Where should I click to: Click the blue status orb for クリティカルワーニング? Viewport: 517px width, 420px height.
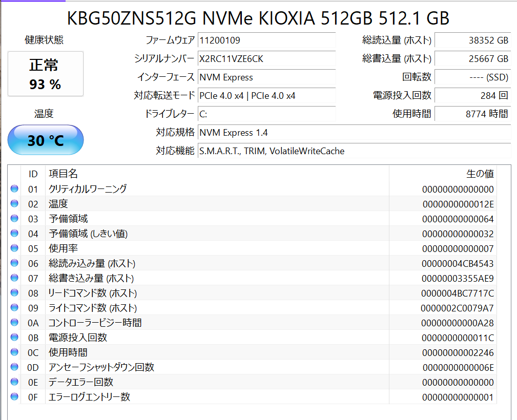coord(14,189)
